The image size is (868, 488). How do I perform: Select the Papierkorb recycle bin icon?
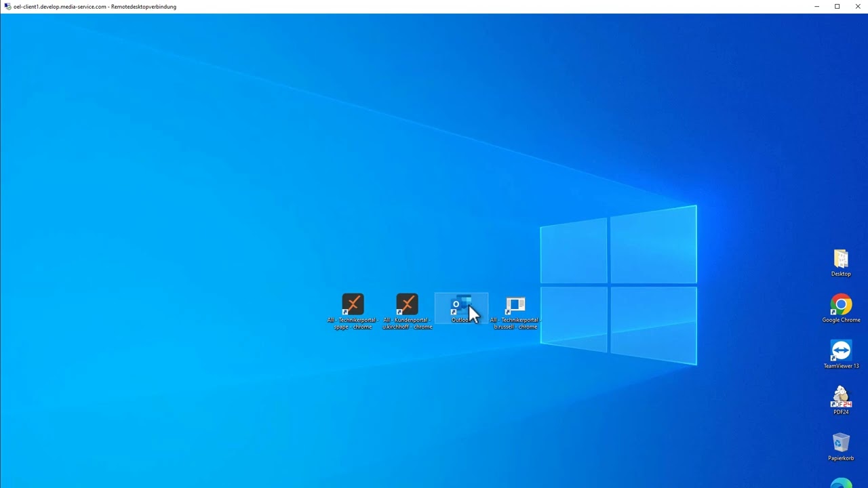841,447
